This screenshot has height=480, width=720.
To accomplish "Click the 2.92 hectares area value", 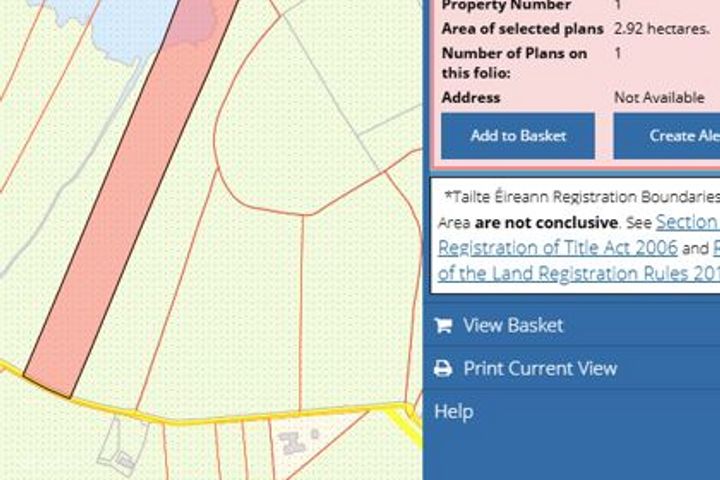I will coord(661,29).
